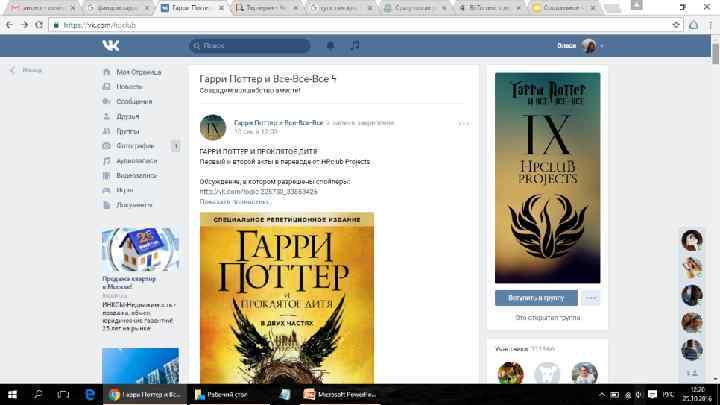Click the Games controller icon
This screenshot has height=405, width=720.
(107, 190)
